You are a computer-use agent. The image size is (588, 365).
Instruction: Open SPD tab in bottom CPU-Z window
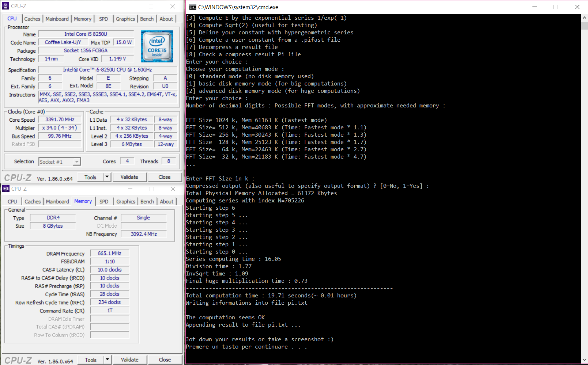pos(104,202)
